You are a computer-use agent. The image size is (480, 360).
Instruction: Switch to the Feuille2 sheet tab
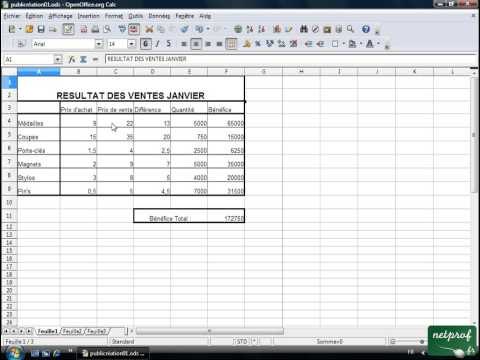72,331
